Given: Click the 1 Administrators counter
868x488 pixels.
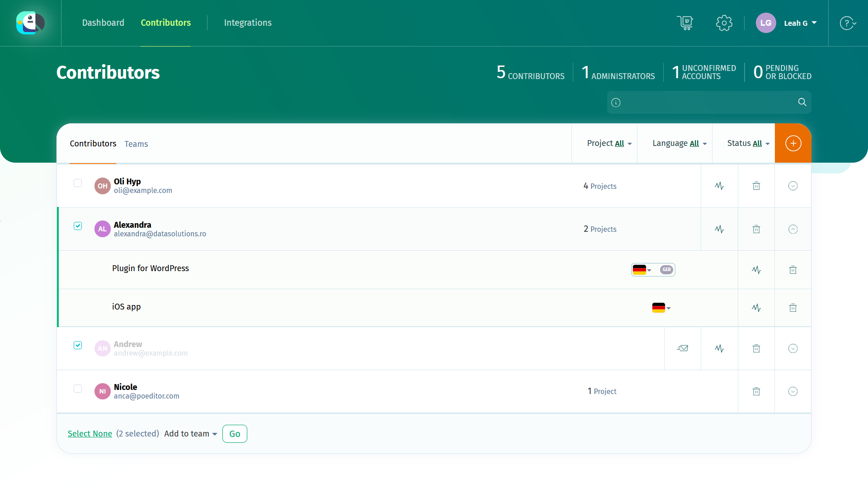Looking at the screenshot, I should pos(618,72).
